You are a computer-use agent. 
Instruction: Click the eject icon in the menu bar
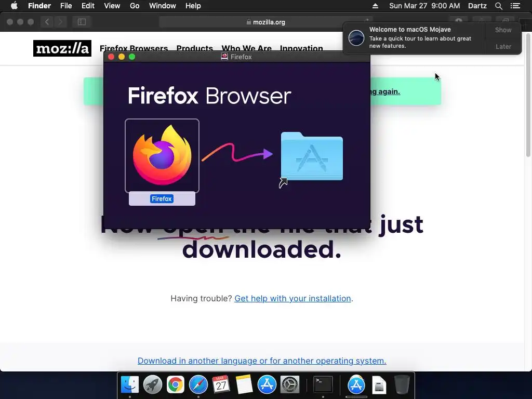(x=375, y=6)
